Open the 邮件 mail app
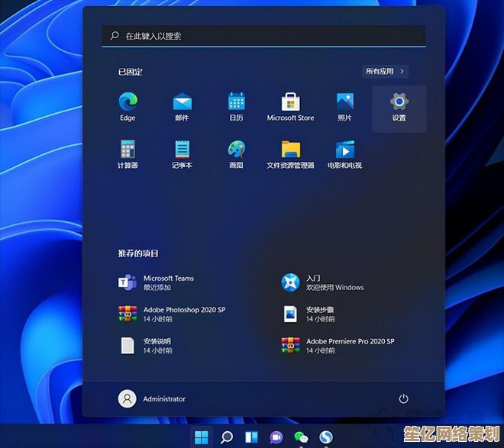This screenshot has height=448, width=504. pos(183,107)
